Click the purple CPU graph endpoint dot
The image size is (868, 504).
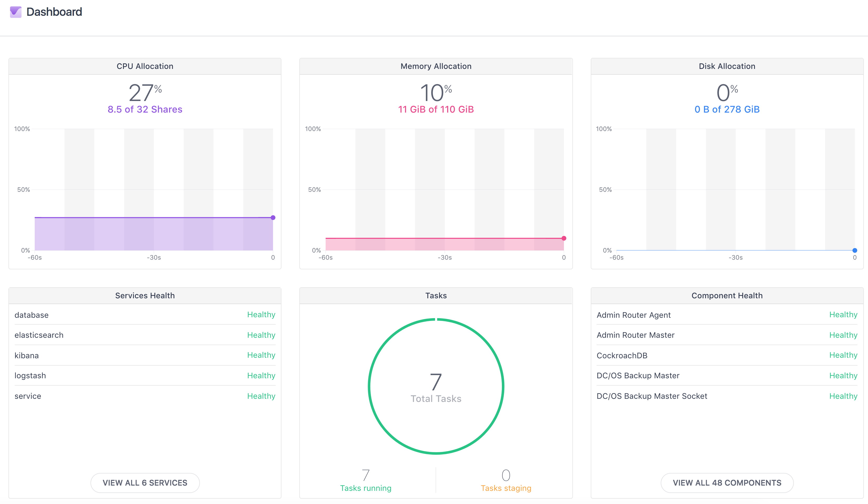pos(273,218)
